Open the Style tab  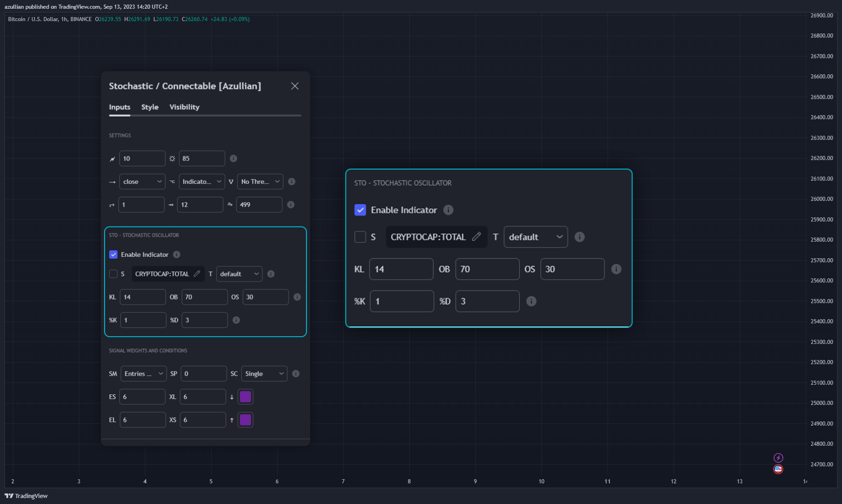click(150, 107)
